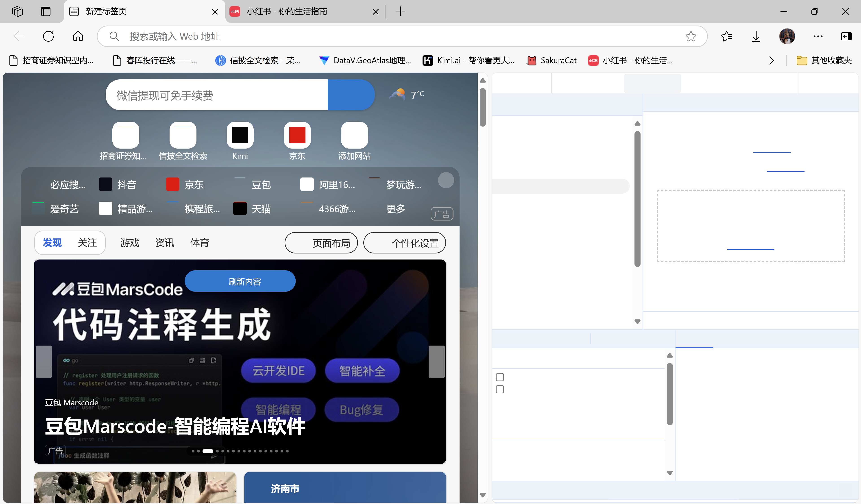This screenshot has width=861, height=504.
Task: Open 春晖投行在线 bookmark
Action: click(x=155, y=61)
